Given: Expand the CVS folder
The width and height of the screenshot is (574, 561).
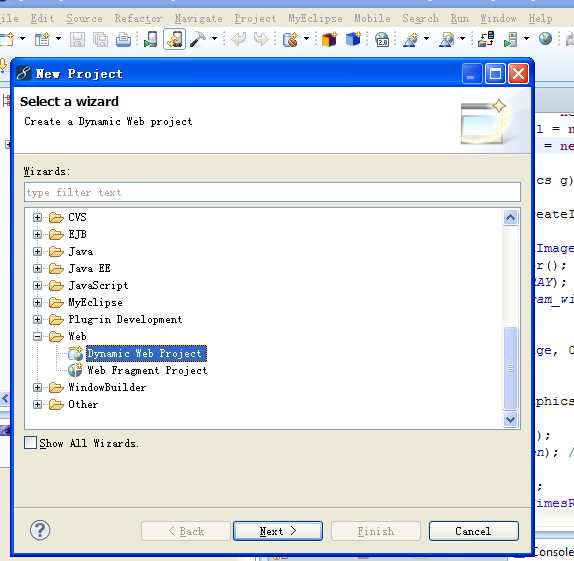Looking at the screenshot, I should point(37,218).
